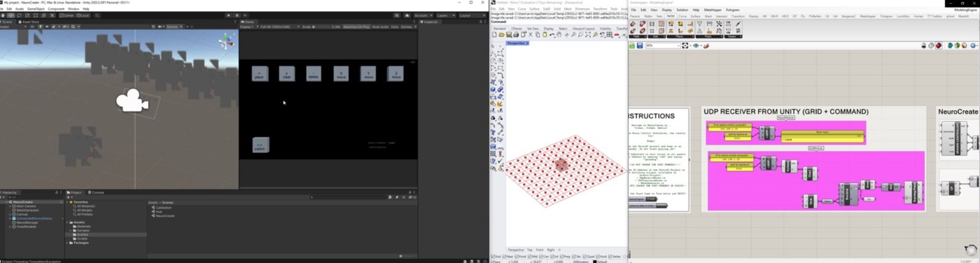Screen dimensions: 980x263
Task: Toggle Cen osnap checkbox in Rhino
Action: coord(541,256)
